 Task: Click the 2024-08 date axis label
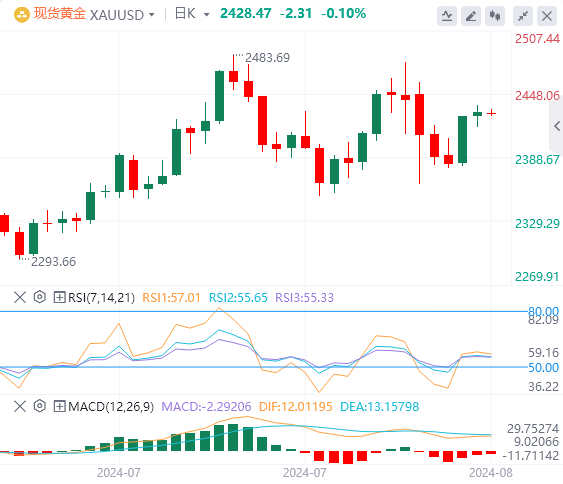click(490, 473)
